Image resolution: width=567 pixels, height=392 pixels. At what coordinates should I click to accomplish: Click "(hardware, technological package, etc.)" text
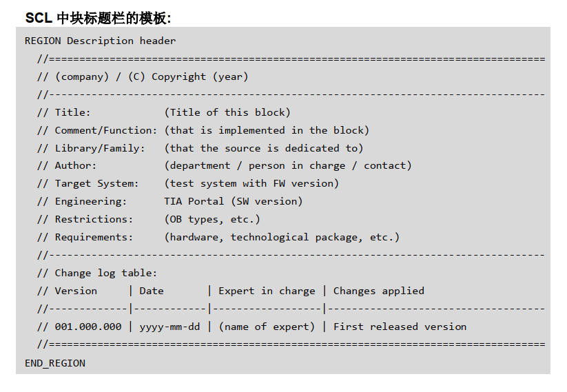click(x=282, y=237)
